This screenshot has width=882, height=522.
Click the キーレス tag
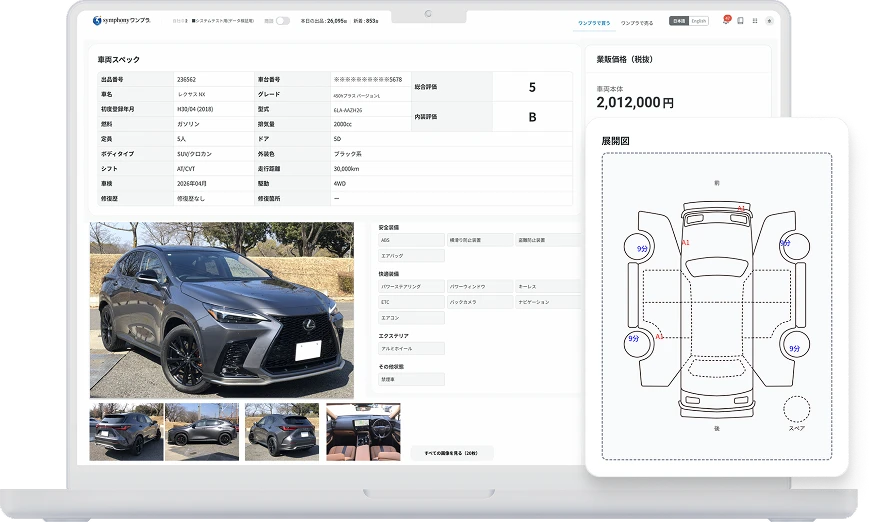[x=548, y=287]
